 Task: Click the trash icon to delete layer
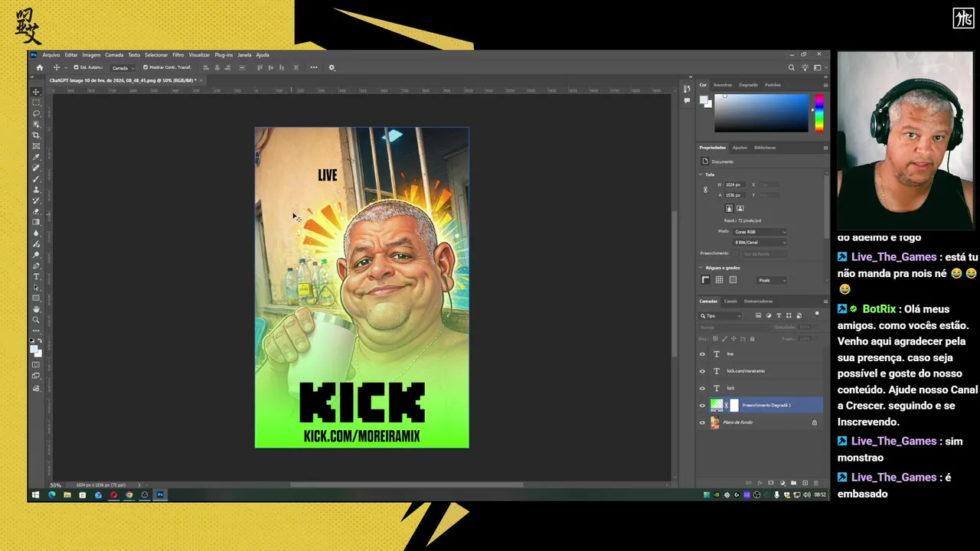(x=815, y=483)
